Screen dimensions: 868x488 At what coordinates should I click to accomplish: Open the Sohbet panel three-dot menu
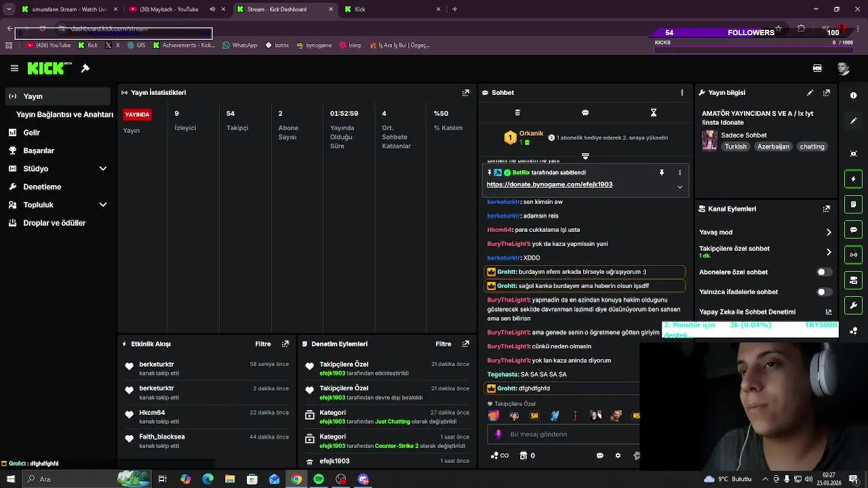click(682, 93)
